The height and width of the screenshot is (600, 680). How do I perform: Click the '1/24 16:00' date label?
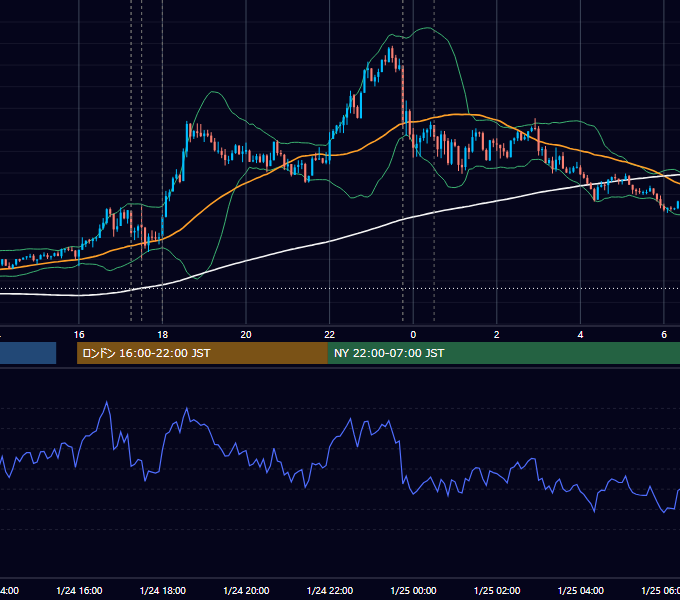(x=79, y=590)
